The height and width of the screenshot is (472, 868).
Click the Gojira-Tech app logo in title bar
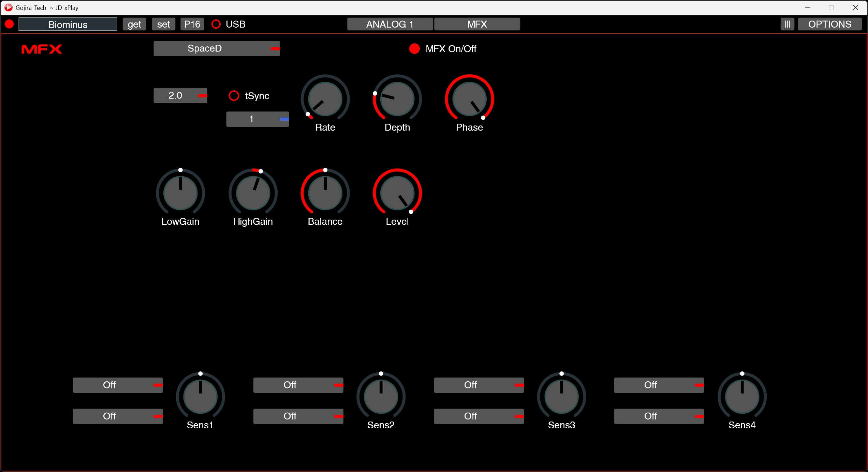tap(8, 8)
